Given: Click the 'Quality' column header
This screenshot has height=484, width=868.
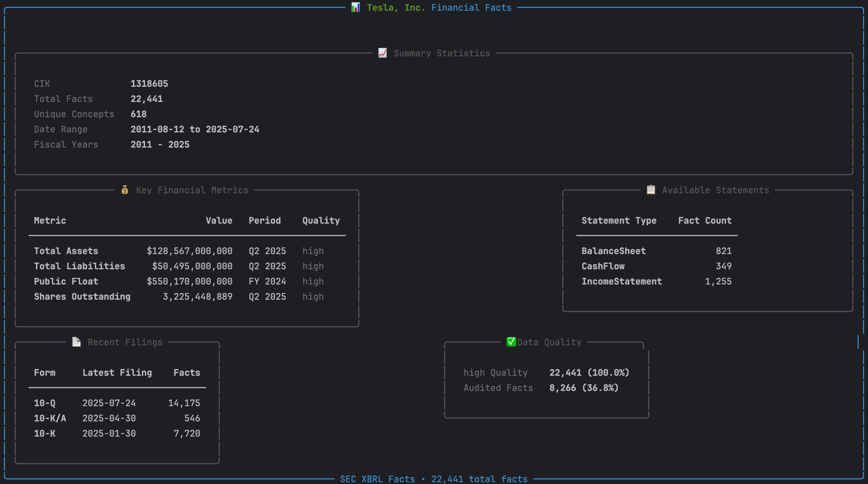Looking at the screenshot, I should click(x=321, y=221).
